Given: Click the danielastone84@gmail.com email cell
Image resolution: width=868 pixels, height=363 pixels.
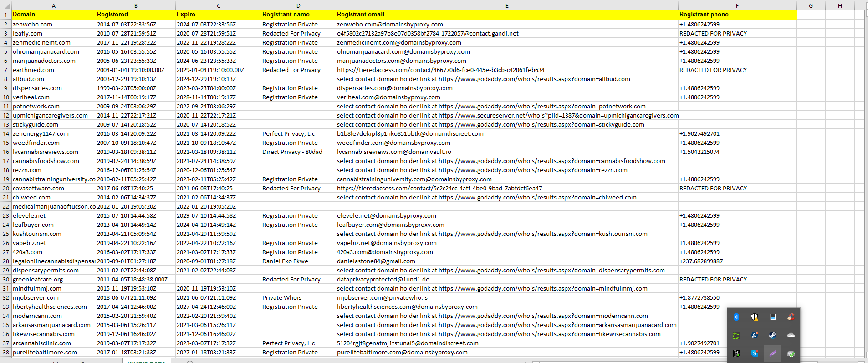Looking at the screenshot, I should click(507, 261).
